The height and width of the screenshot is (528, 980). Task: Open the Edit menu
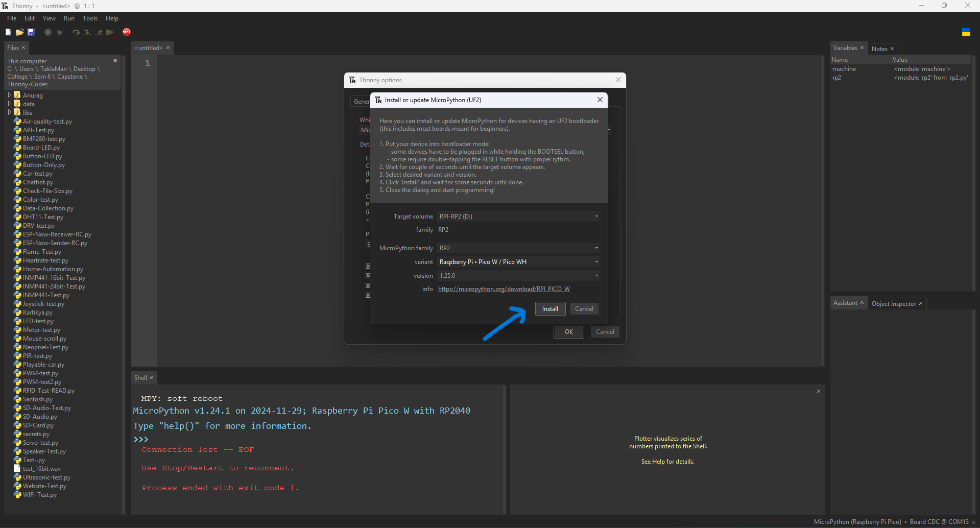point(30,18)
